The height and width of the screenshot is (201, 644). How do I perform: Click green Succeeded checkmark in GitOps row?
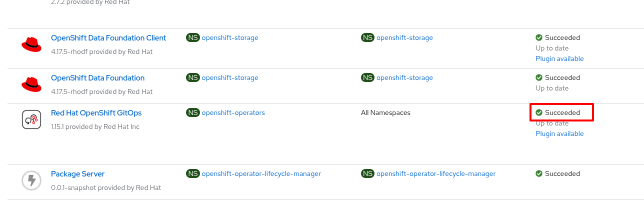pyautogui.click(x=539, y=112)
